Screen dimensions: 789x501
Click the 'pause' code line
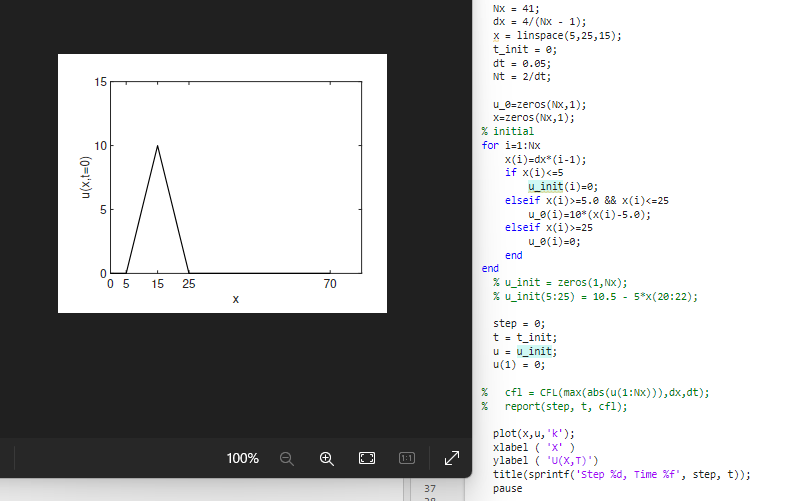coord(507,488)
